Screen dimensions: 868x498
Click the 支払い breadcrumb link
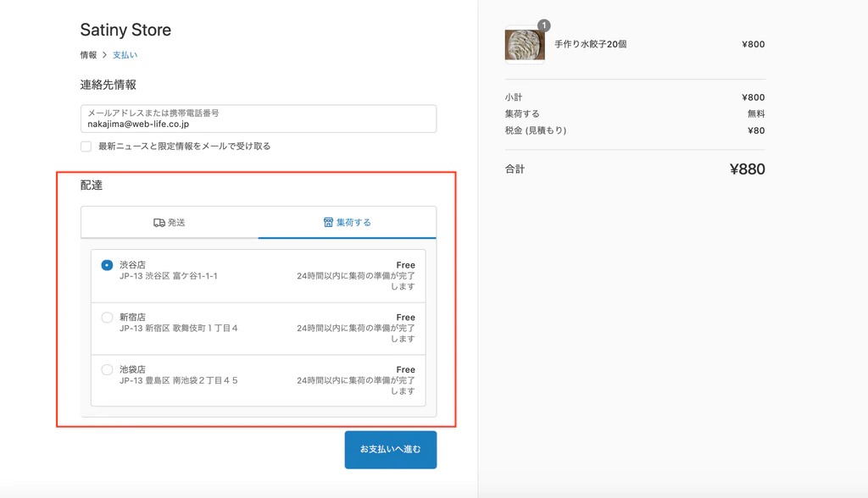[125, 54]
